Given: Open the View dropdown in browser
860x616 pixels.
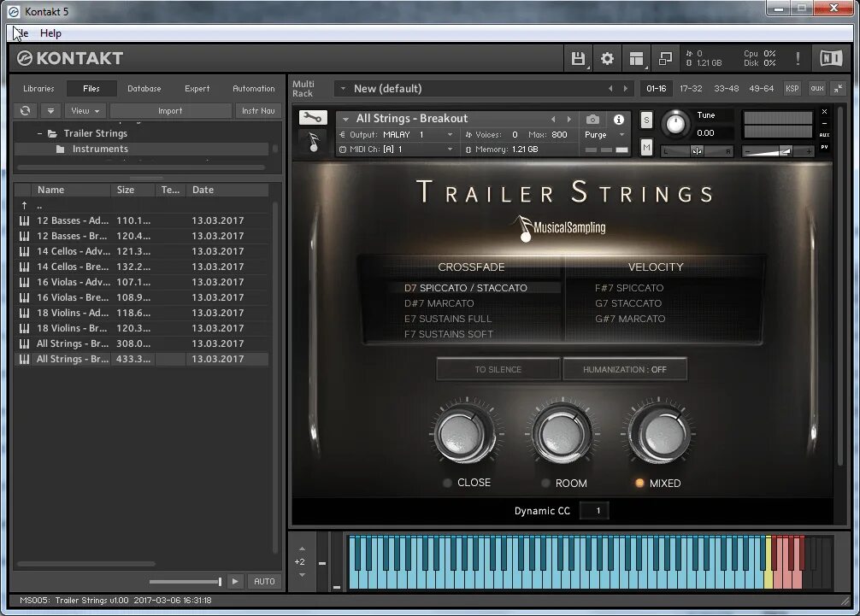Looking at the screenshot, I should 85,111.
